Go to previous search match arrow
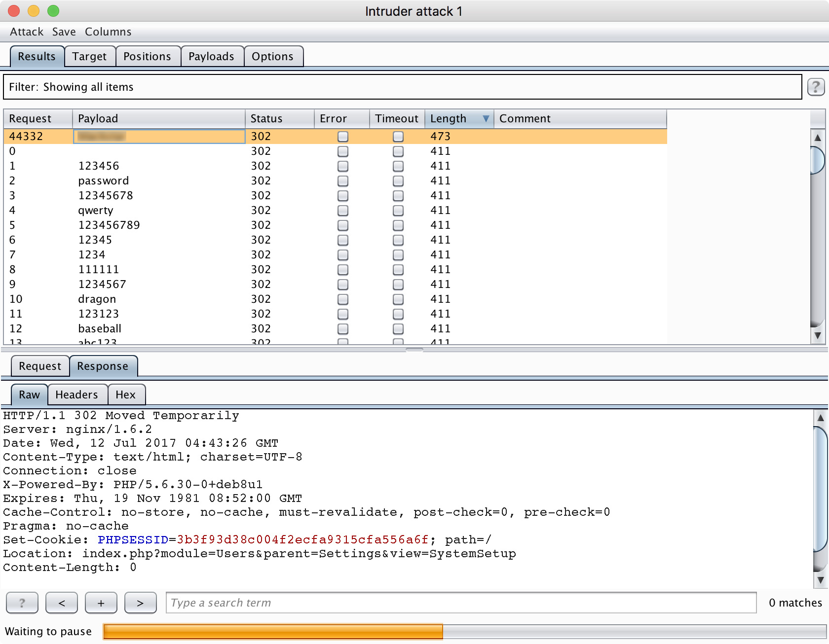 tap(62, 603)
